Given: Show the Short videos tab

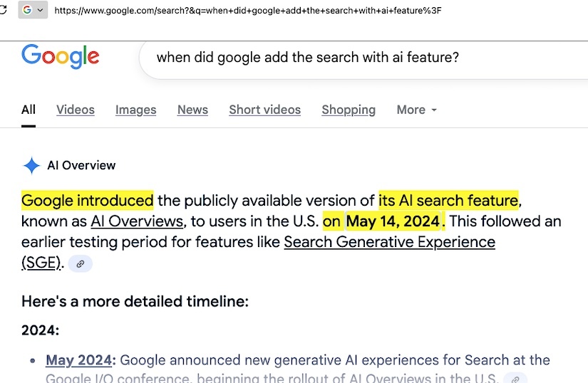Looking at the screenshot, I should point(264,110).
